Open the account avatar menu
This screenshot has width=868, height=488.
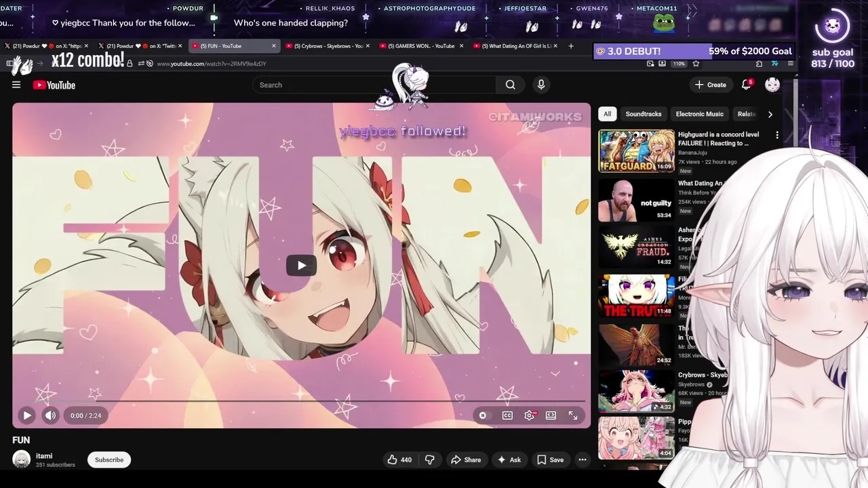(x=772, y=85)
